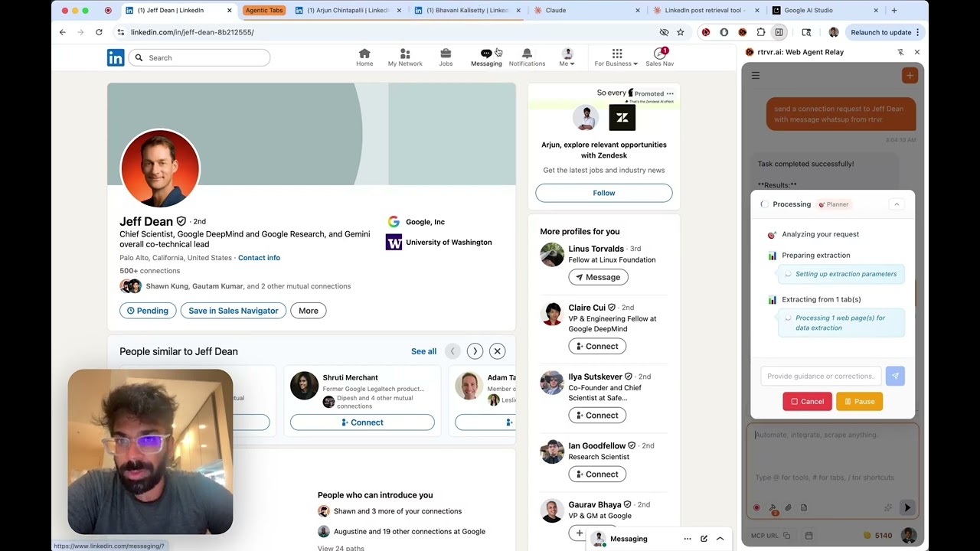Image resolution: width=980 pixels, height=551 pixels.
Task: Click Save in Sales Navigator
Action: coord(234,311)
